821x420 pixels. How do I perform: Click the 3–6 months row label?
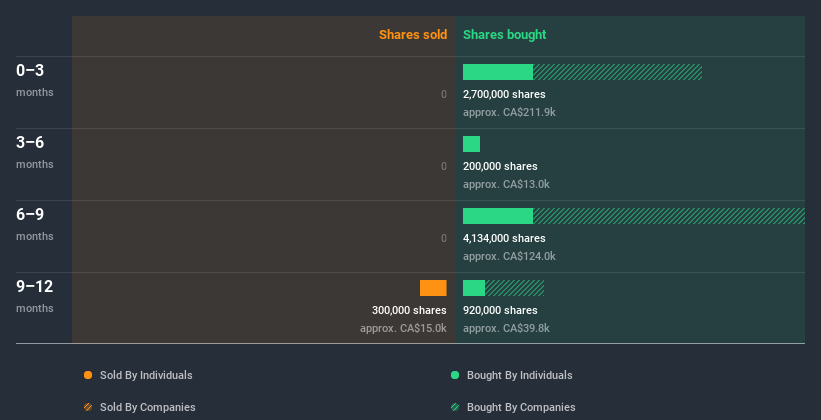click(x=35, y=152)
